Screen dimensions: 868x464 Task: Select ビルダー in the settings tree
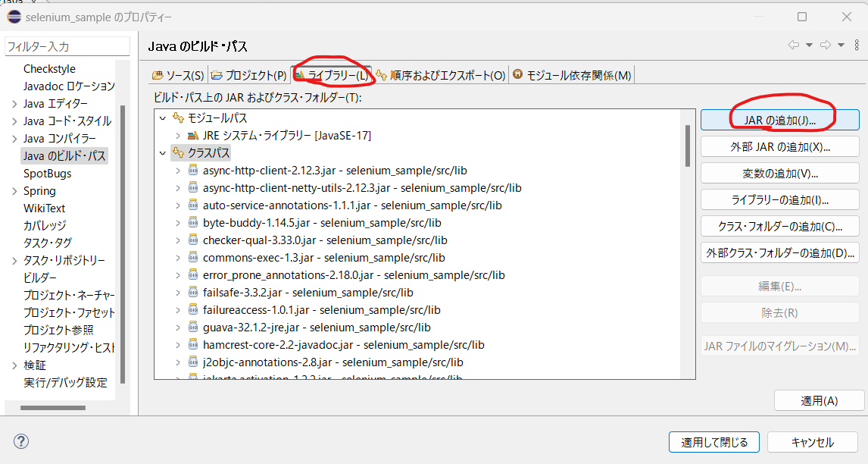[x=40, y=277]
